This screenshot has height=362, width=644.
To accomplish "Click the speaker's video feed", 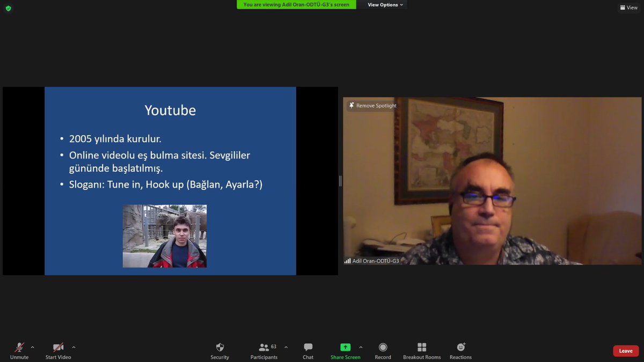I will pyautogui.click(x=492, y=181).
